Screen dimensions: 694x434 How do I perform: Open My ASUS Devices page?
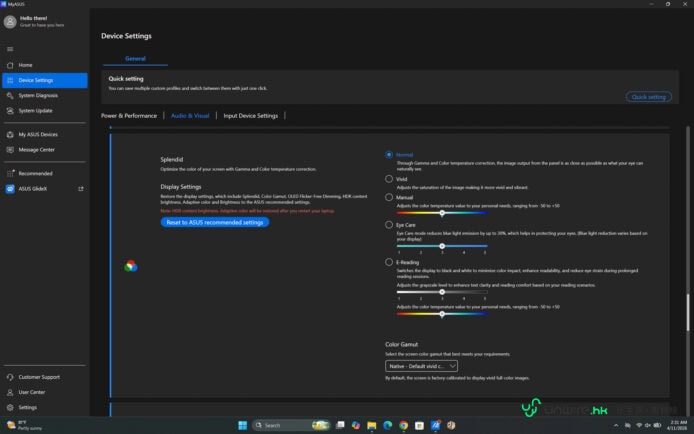[45, 134]
